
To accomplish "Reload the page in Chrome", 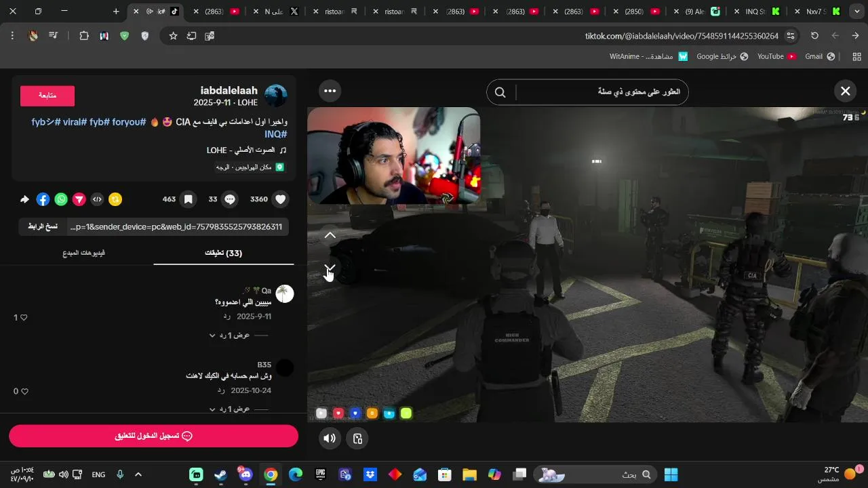I will click(x=815, y=36).
